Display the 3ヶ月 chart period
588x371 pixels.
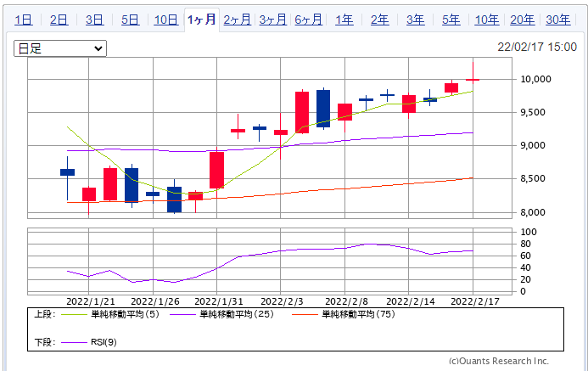pyautogui.click(x=273, y=20)
